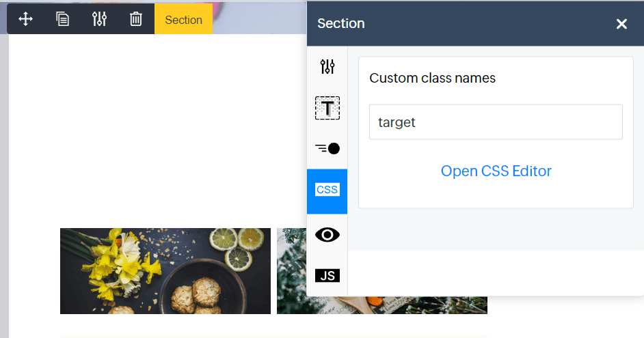This screenshot has height=338, width=644.
Task: Focus the custom class names input field
Action: pos(496,122)
